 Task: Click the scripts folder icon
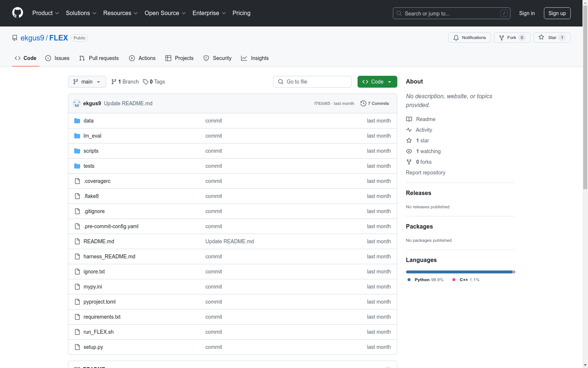[x=77, y=151]
